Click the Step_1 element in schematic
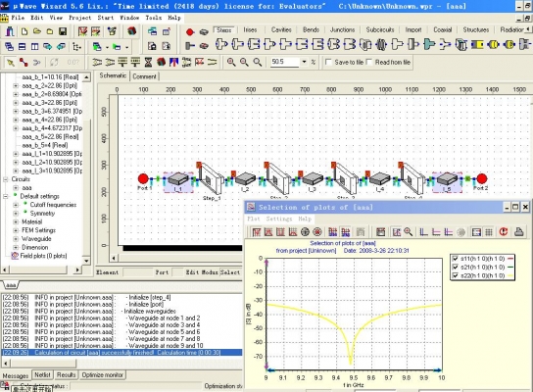The height and width of the screenshot is (392, 533). [211, 178]
